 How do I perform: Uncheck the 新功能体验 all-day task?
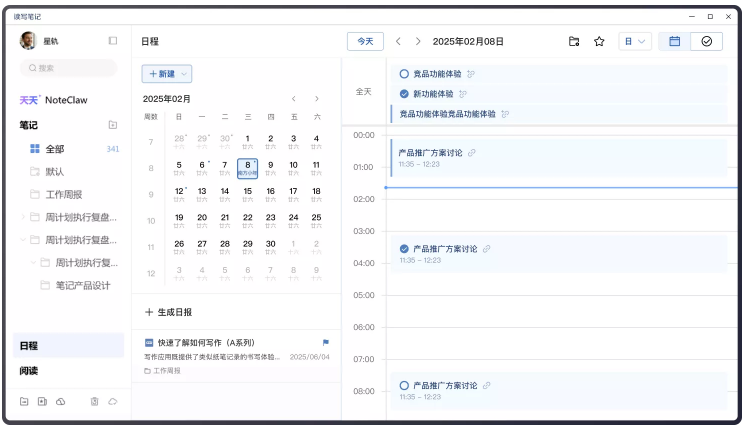pos(404,94)
